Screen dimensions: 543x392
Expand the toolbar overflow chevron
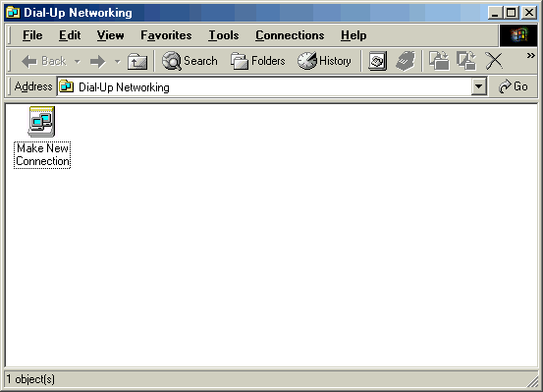(x=530, y=55)
